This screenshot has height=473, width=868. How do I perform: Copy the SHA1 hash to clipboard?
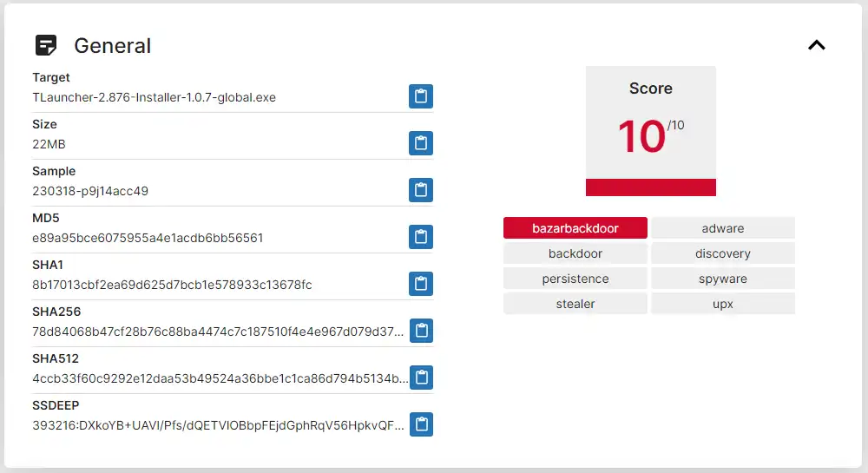click(421, 284)
